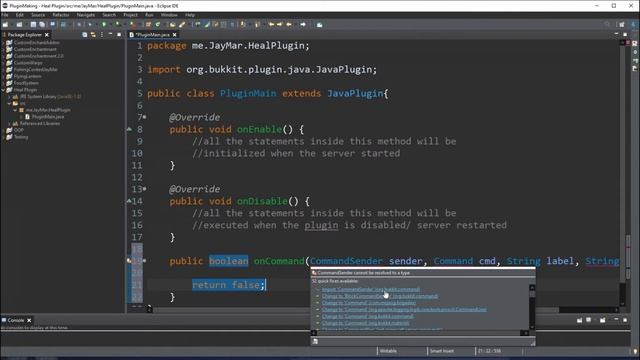Click the error quick fix marker on line 19

coord(129,260)
